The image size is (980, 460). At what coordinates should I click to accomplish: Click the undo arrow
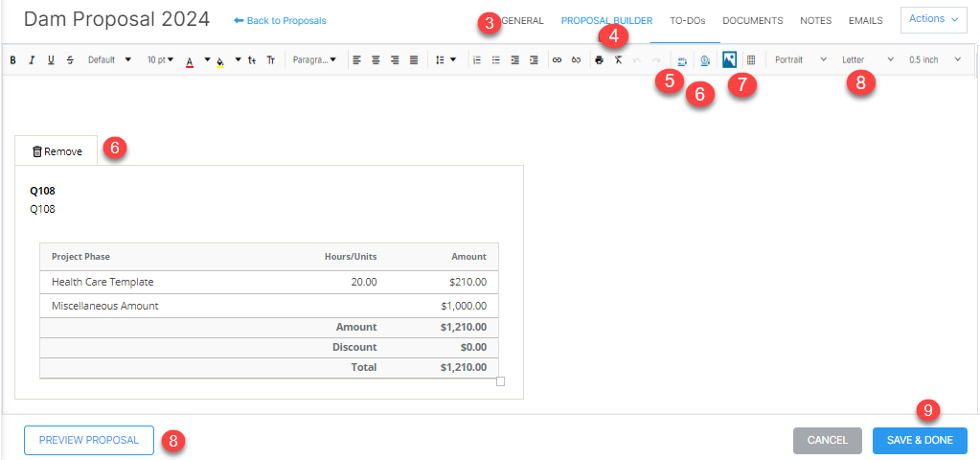(x=637, y=60)
